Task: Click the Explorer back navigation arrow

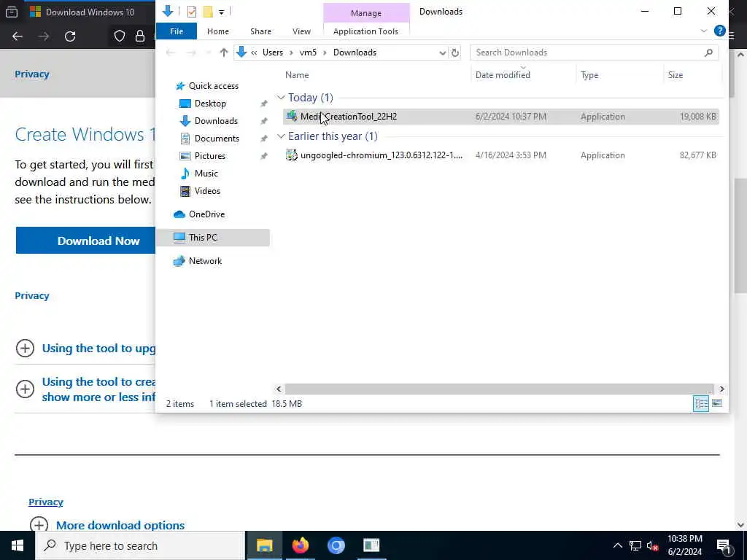Action: 171,52
